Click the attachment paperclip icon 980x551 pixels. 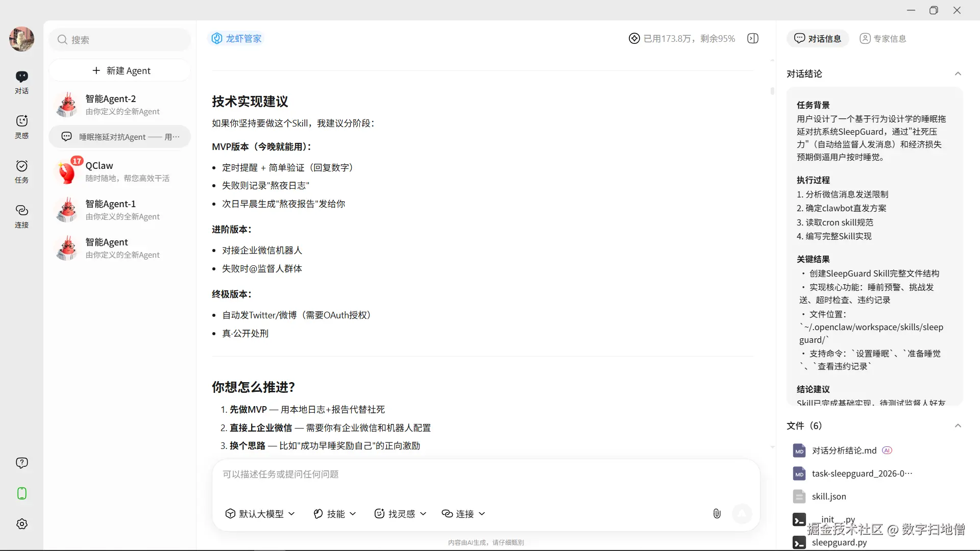point(717,514)
